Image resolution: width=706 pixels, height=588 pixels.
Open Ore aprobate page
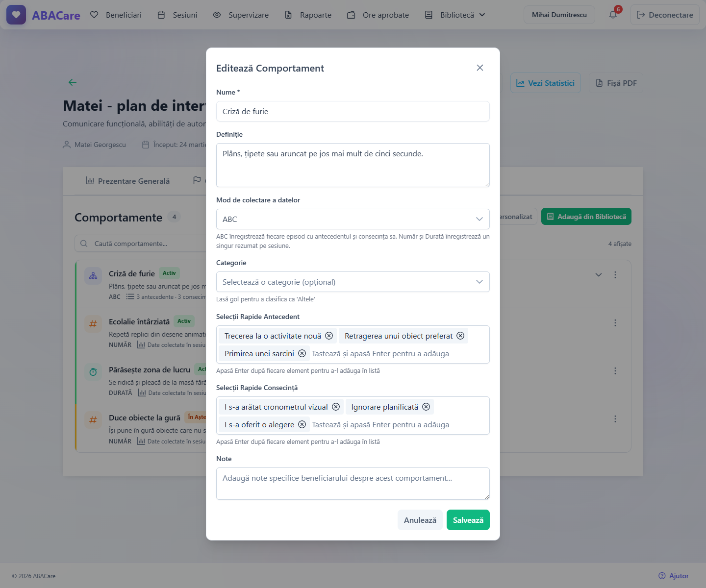tap(378, 15)
